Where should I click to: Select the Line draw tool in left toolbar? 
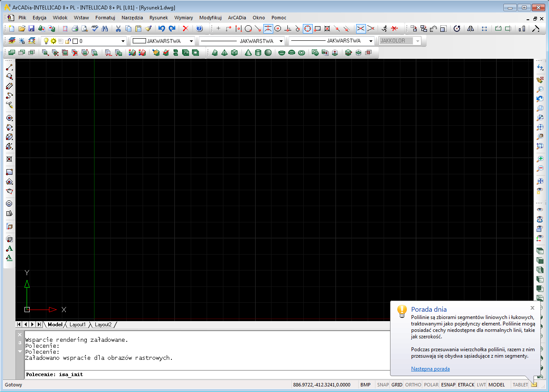[x=9, y=67]
